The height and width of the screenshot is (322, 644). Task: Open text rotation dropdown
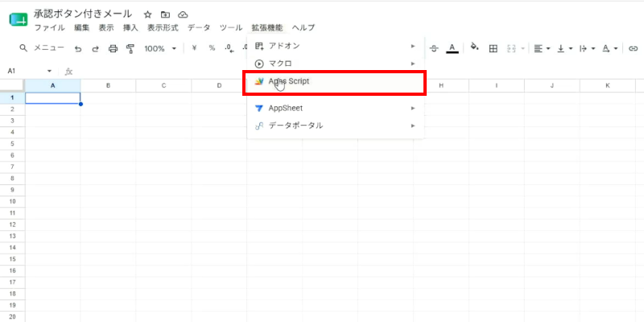coord(610,48)
